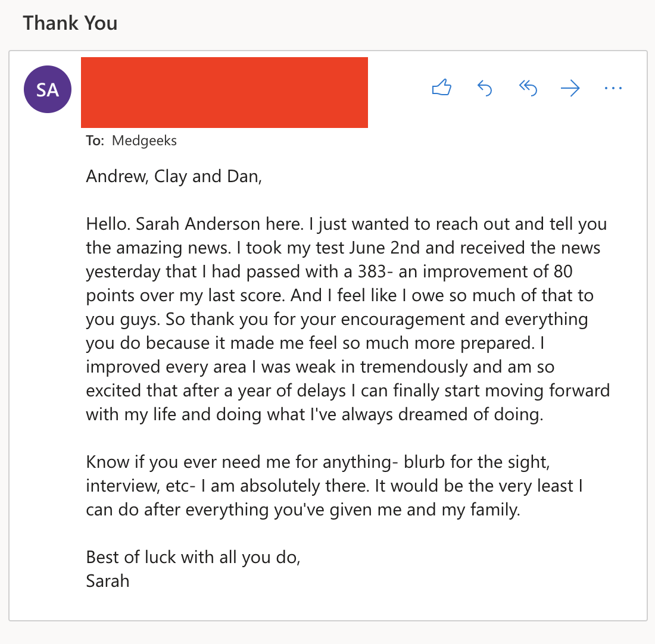This screenshot has height=644, width=655.
Task: Select the To: label
Action: (x=95, y=140)
